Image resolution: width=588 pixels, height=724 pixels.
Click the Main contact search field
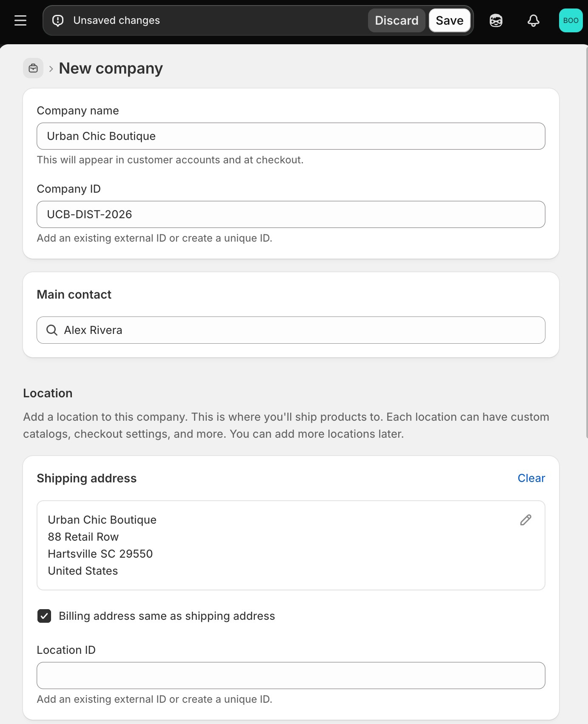291,330
